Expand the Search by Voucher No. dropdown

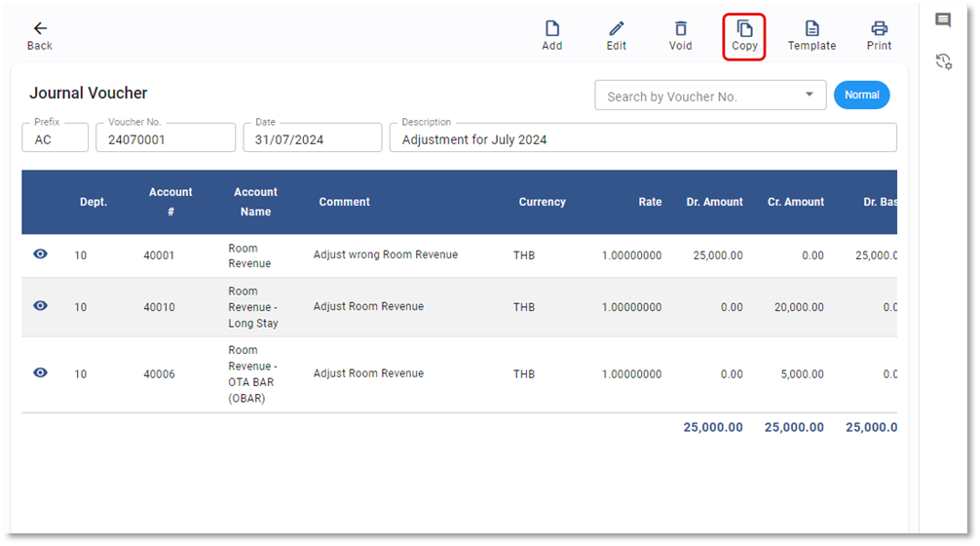click(x=809, y=96)
